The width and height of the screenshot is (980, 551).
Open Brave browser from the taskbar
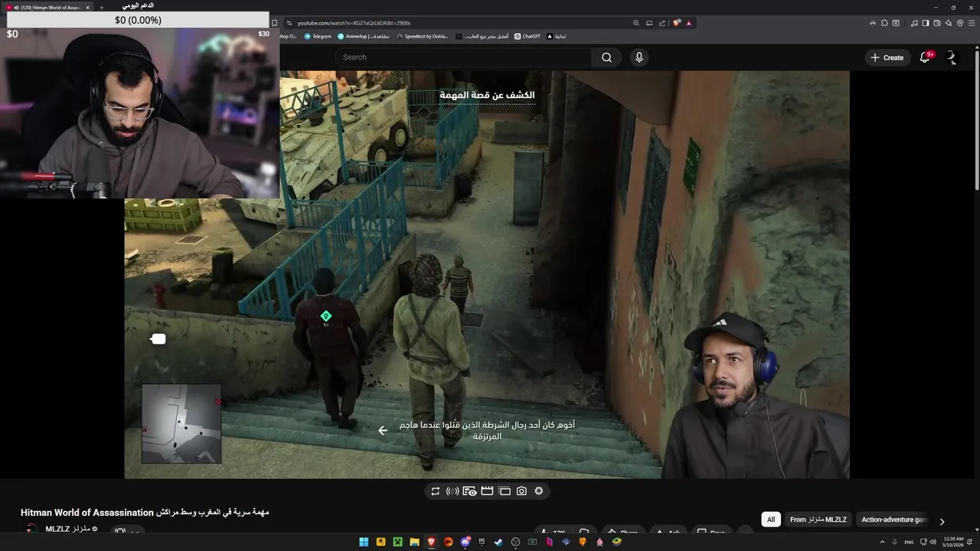click(431, 542)
